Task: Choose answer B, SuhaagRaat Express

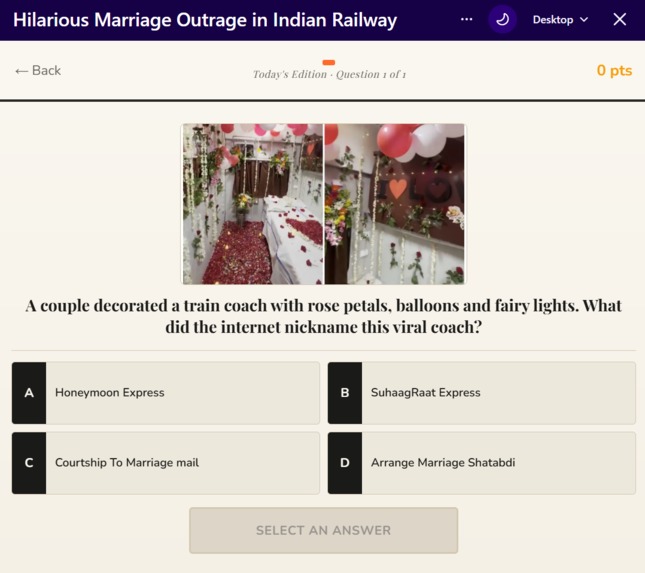Action: tap(482, 393)
